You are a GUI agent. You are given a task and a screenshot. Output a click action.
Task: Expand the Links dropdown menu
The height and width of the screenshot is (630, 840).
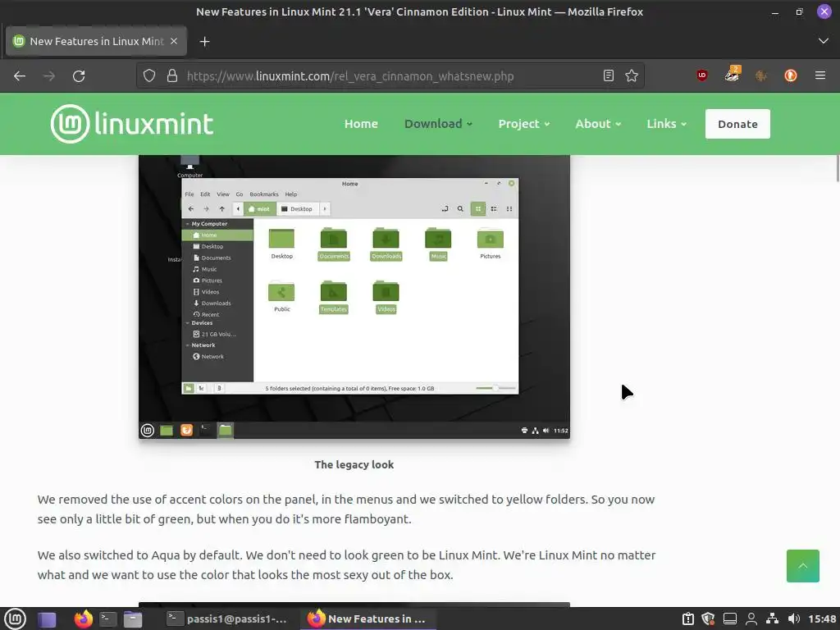coord(666,124)
